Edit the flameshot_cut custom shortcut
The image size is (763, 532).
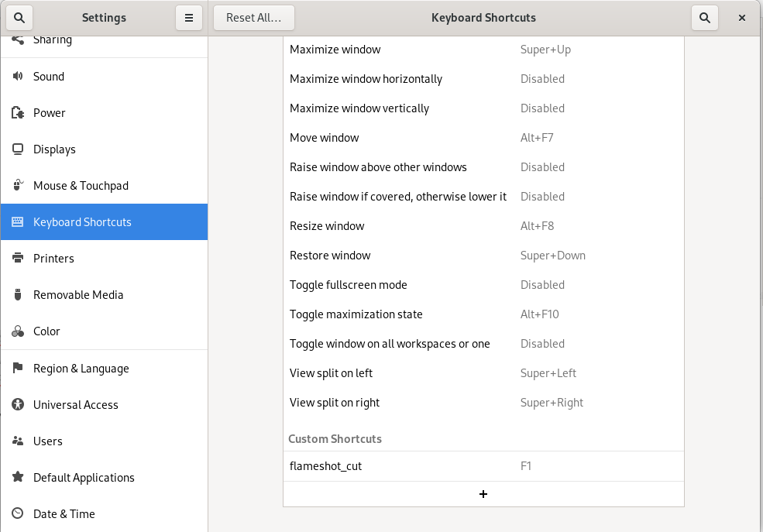tap(483, 466)
